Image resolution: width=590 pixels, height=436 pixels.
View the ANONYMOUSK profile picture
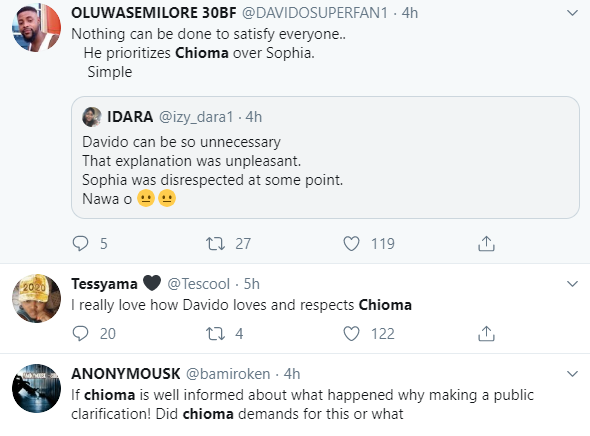[x=36, y=388]
